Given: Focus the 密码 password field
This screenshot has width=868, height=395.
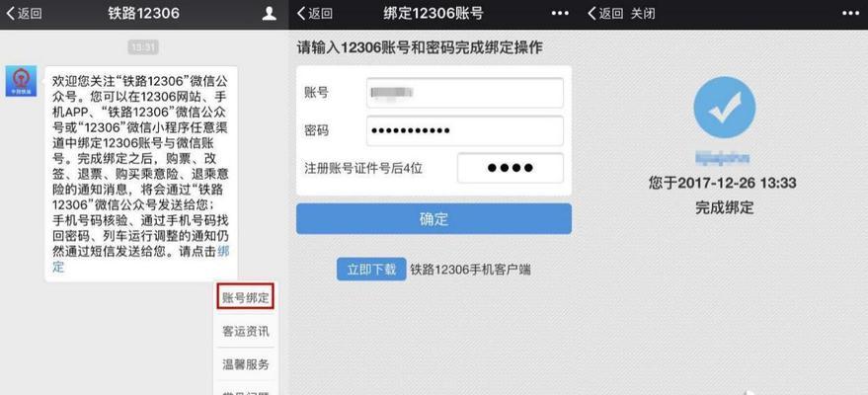Looking at the screenshot, I should point(465,131).
